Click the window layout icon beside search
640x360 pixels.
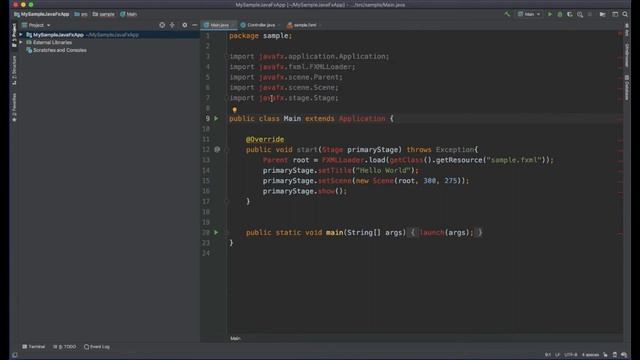pos(615,14)
